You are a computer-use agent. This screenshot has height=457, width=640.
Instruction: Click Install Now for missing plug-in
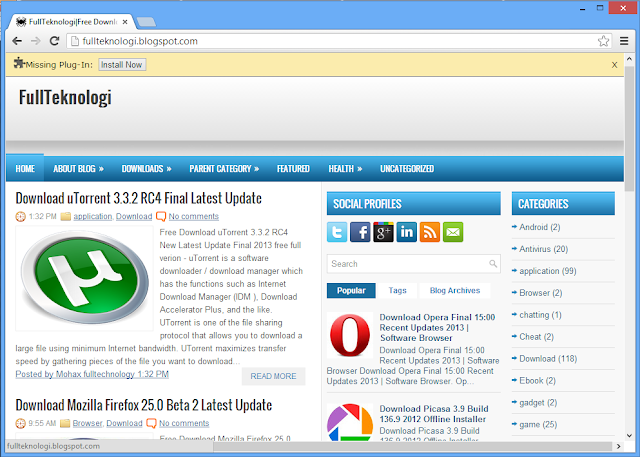tap(122, 64)
